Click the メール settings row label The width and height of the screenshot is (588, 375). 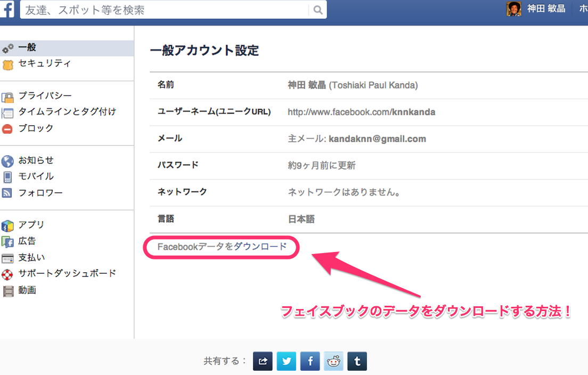(170, 138)
